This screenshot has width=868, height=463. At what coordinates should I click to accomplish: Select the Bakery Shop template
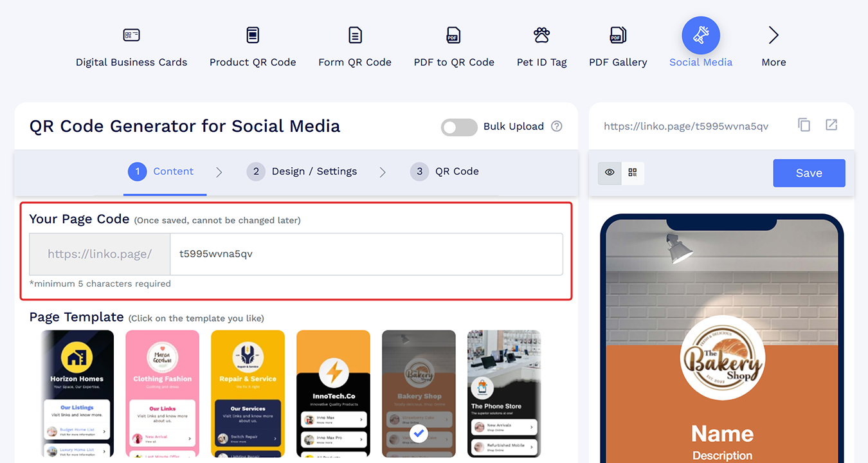pos(419,394)
